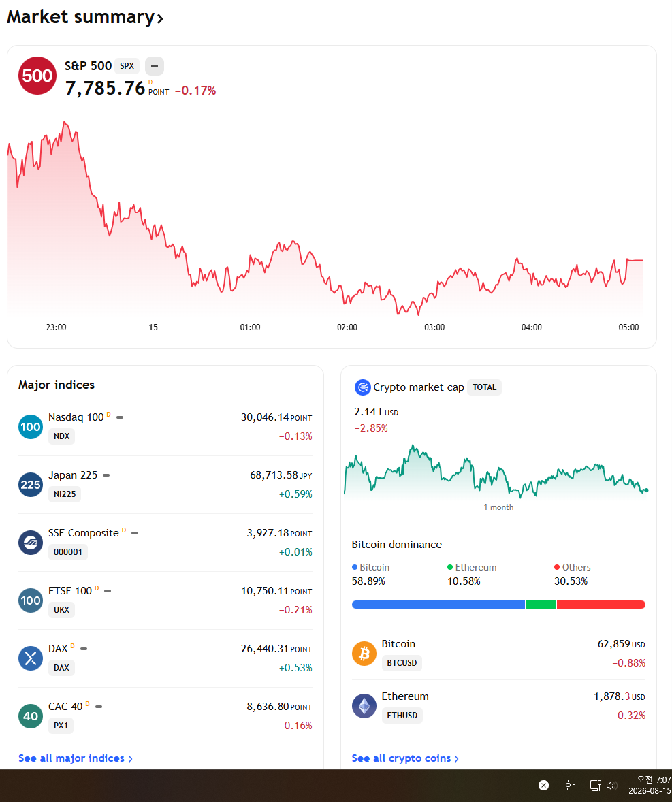Click the TOTAL ticker tag
This screenshot has width=672, height=802.
pyautogui.click(x=484, y=387)
